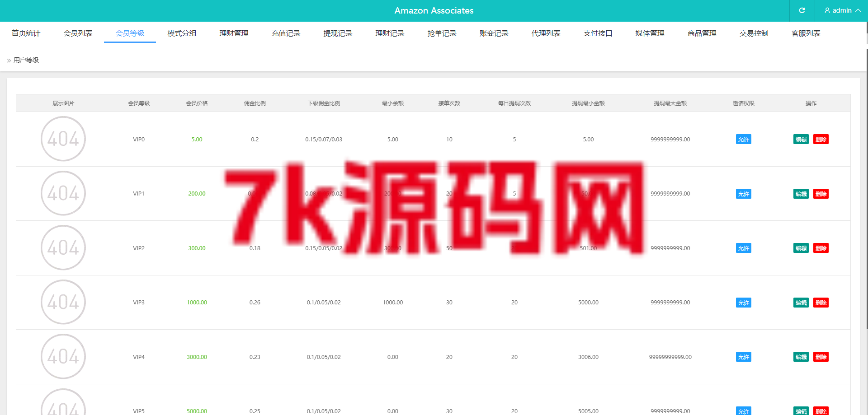Click VIP4 price value 3000.00

click(x=197, y=357)
